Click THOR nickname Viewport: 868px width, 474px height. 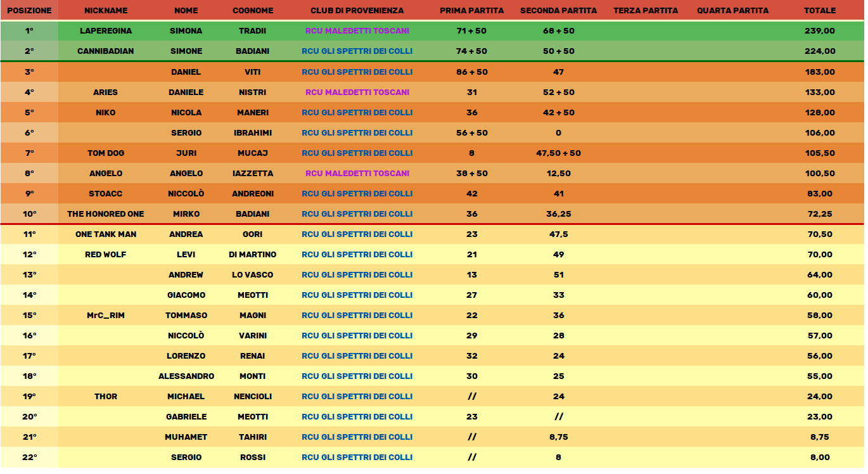click(x=106, y=397)
